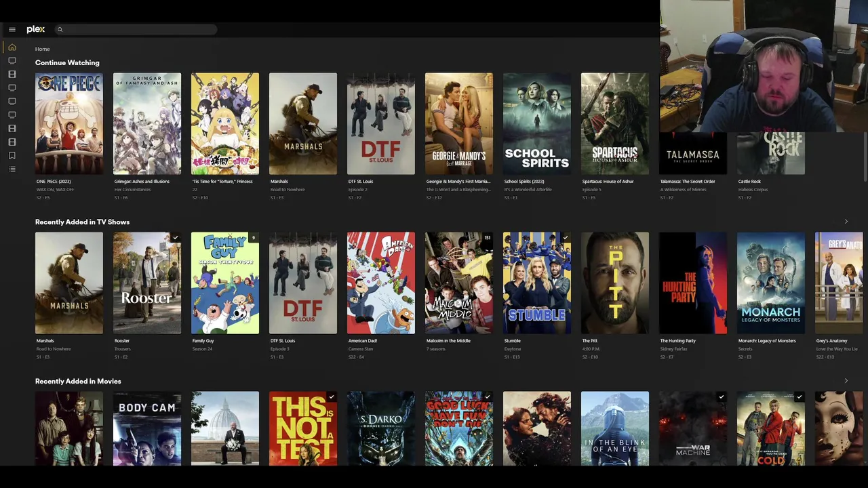Click the corner checkmark on the War Machine poster
Image resolution: width=868 pixels, height=488 pixels.
721,397
